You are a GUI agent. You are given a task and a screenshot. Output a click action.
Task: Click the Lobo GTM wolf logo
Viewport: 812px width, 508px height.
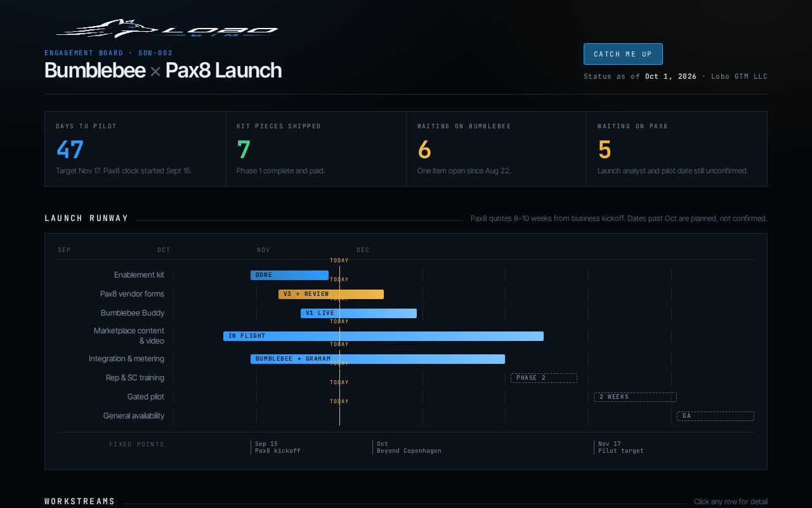[x=167, y=29]
